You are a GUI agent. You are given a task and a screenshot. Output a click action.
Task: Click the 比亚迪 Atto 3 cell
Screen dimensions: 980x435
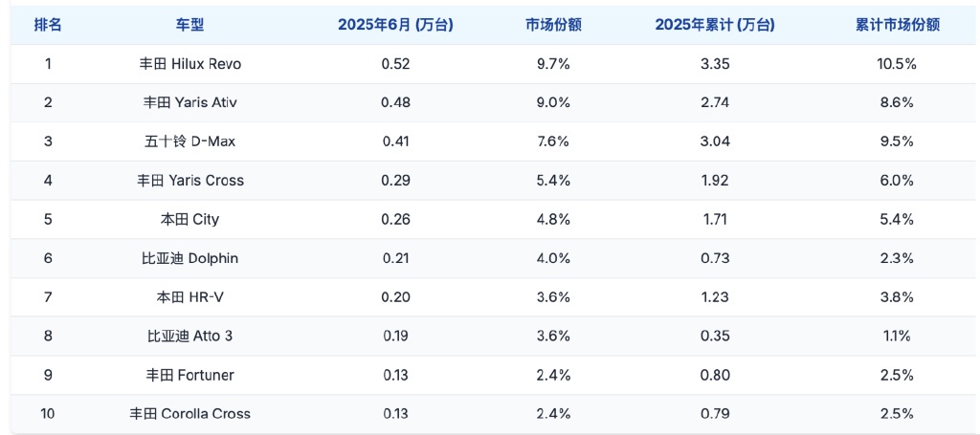[x=189, y=336]
